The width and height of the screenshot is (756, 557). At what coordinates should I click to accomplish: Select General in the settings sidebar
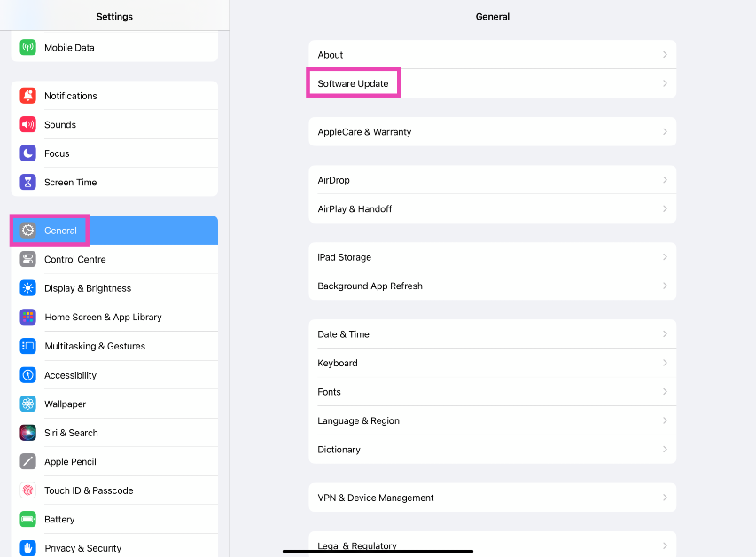(x=60, y=231)
